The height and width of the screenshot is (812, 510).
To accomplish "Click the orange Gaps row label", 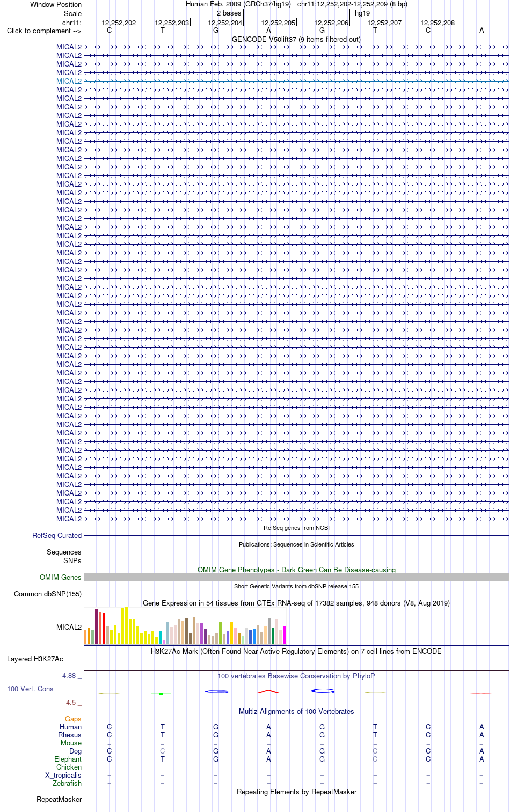I will (x=73, y=719).
